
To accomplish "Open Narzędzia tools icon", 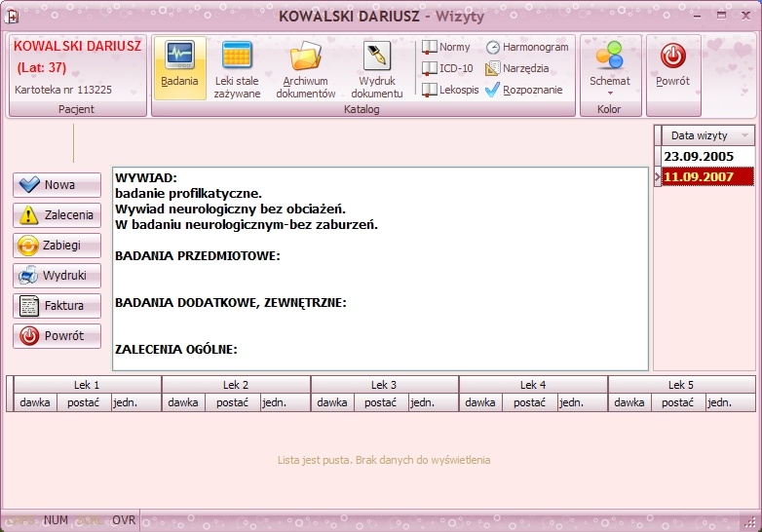I will (x=517, y=68).
